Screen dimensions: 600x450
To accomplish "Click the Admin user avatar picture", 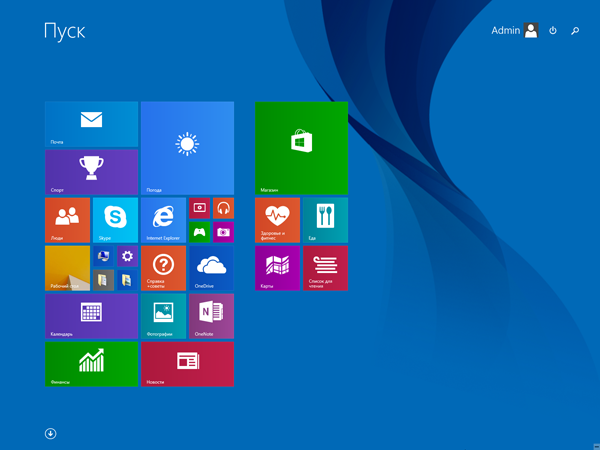I will (531, 30).
